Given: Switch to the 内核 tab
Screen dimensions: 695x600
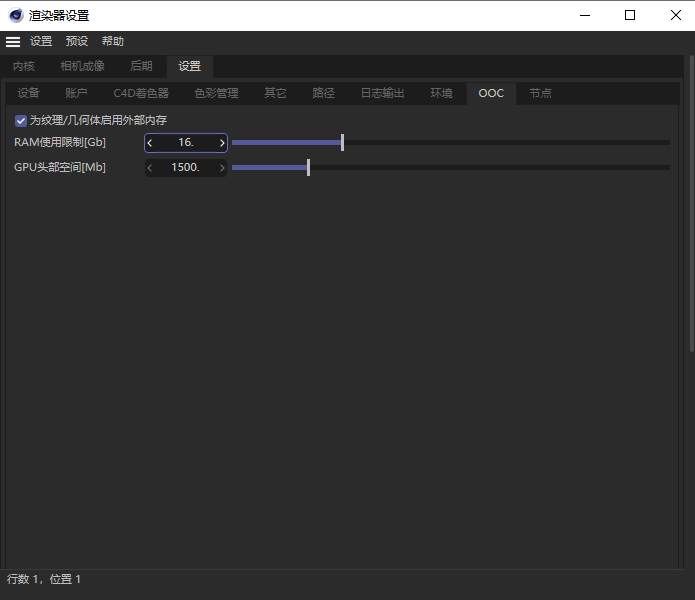Looking at the screenshot, I should click(24, 67).
